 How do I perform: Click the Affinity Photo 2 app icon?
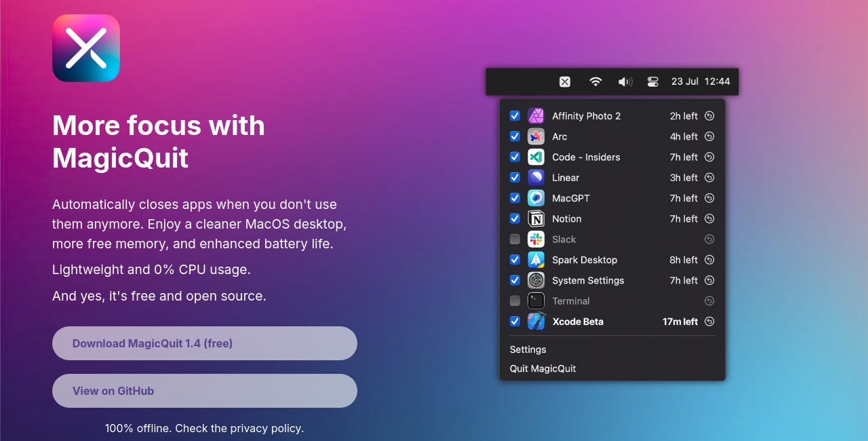[536, 116]
